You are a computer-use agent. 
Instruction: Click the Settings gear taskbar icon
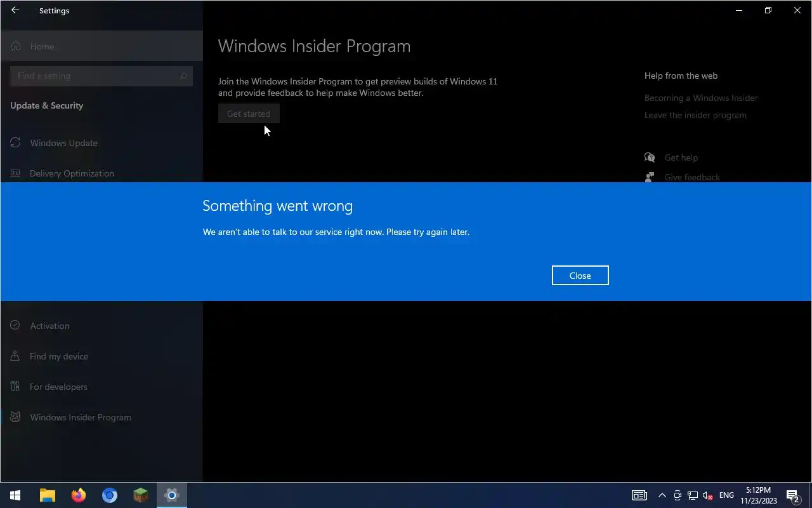pos(172,495)
